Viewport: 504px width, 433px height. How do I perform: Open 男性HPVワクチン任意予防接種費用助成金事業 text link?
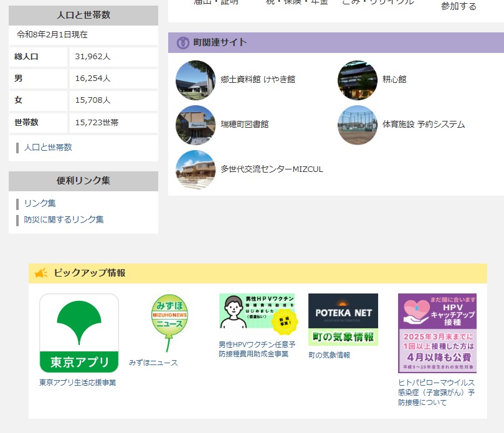(x=257, y=349)
